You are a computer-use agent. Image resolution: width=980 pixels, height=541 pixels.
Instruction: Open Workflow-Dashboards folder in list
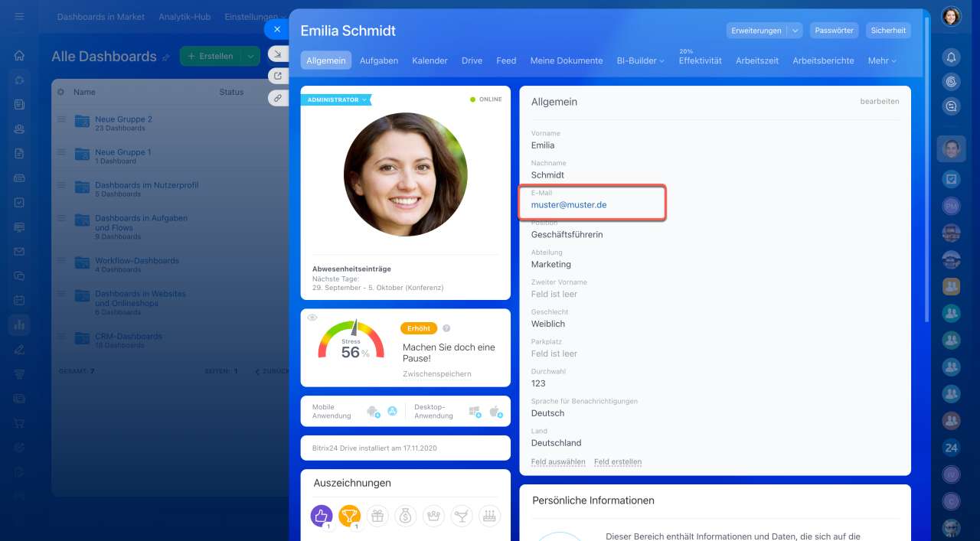point(137,260)
